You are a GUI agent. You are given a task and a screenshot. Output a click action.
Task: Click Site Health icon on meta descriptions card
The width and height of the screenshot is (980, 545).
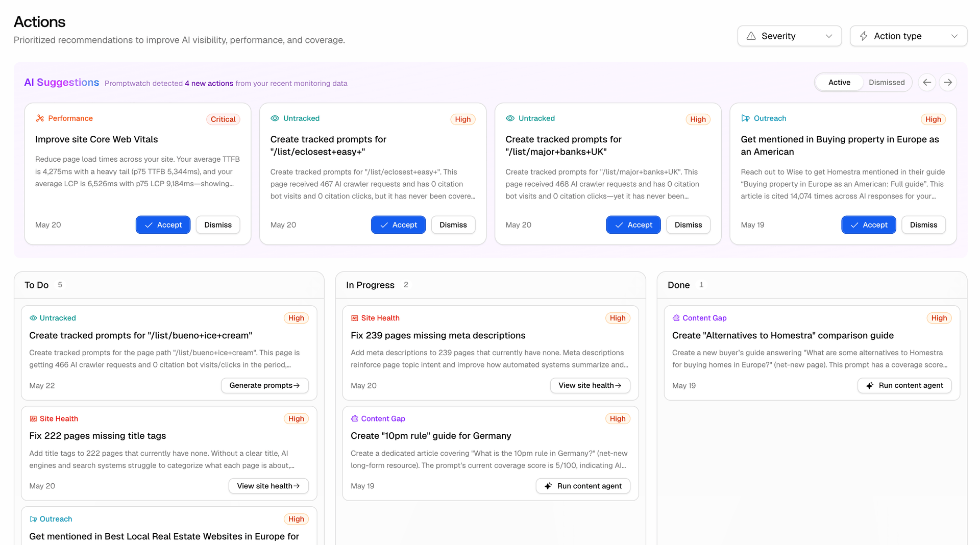[x=355, y=318]
